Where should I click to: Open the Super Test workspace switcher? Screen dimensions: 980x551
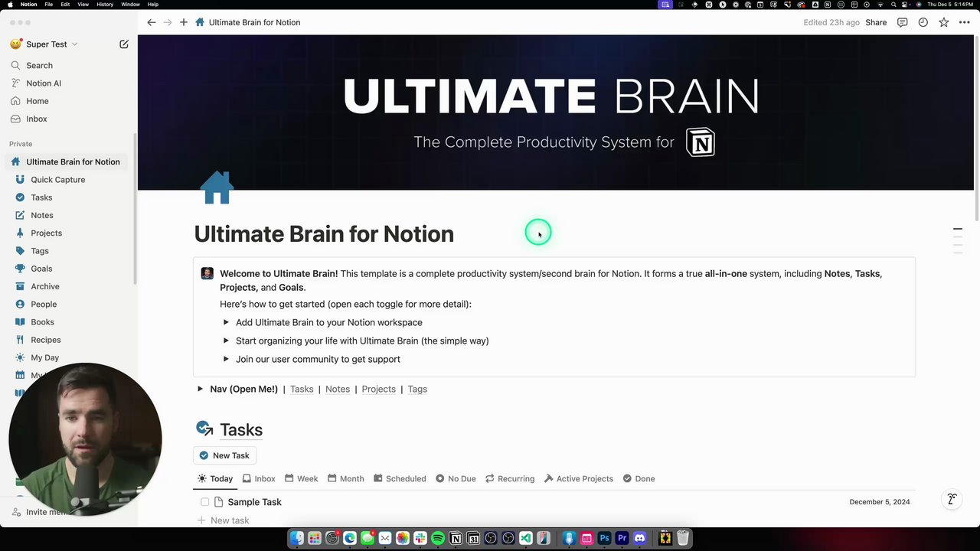pyautogui.click(x=44, y=44)
